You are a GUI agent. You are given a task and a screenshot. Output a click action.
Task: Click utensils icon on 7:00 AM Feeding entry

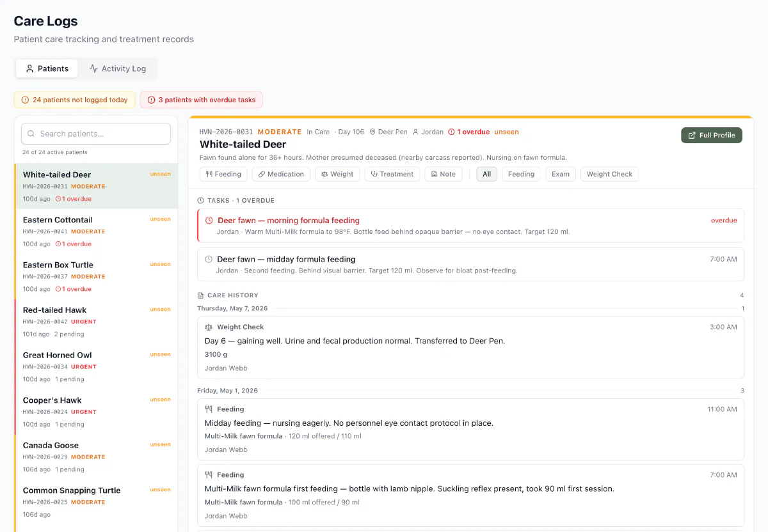pos(209,475)
